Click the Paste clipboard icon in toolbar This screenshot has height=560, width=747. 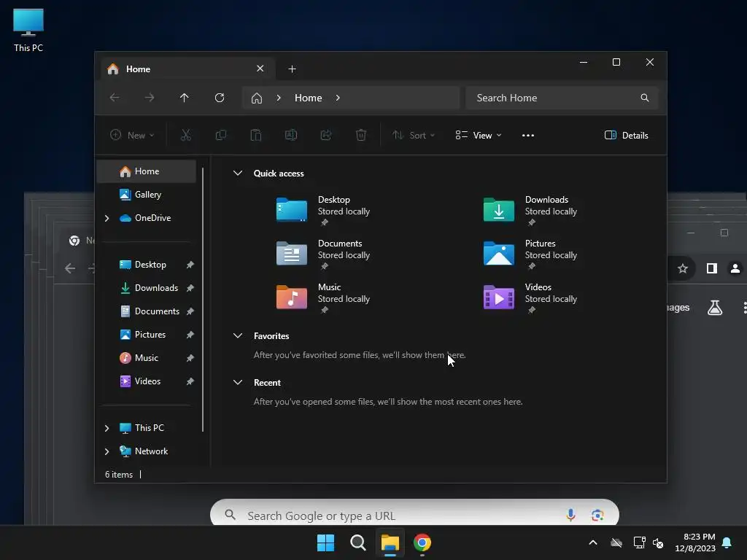click(x=256, y=135)
